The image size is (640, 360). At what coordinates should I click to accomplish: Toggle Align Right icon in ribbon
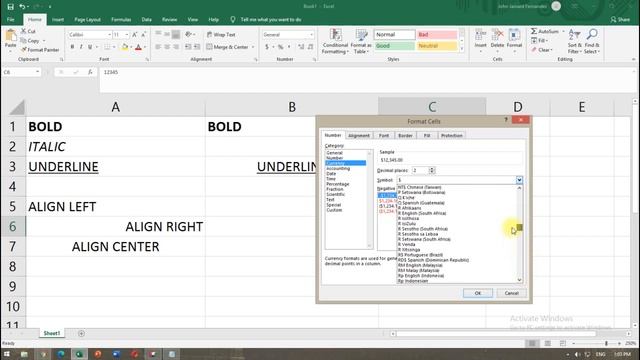click(176, 47)
